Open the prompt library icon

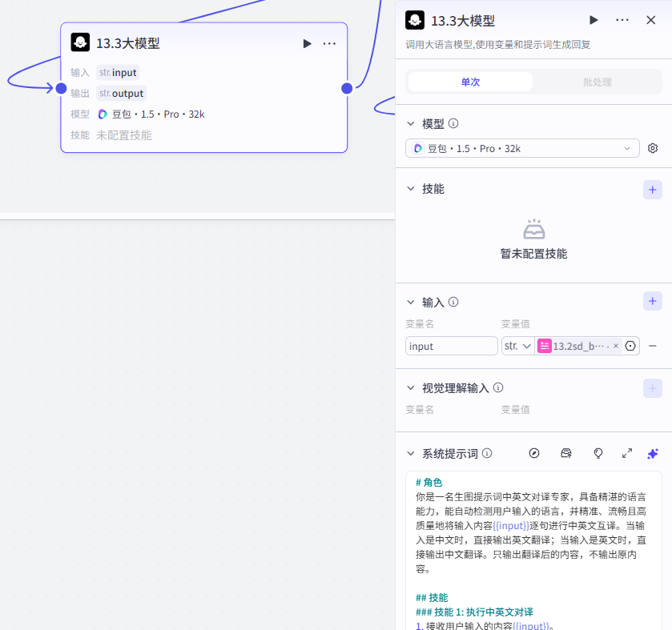[x=566, y=453]
